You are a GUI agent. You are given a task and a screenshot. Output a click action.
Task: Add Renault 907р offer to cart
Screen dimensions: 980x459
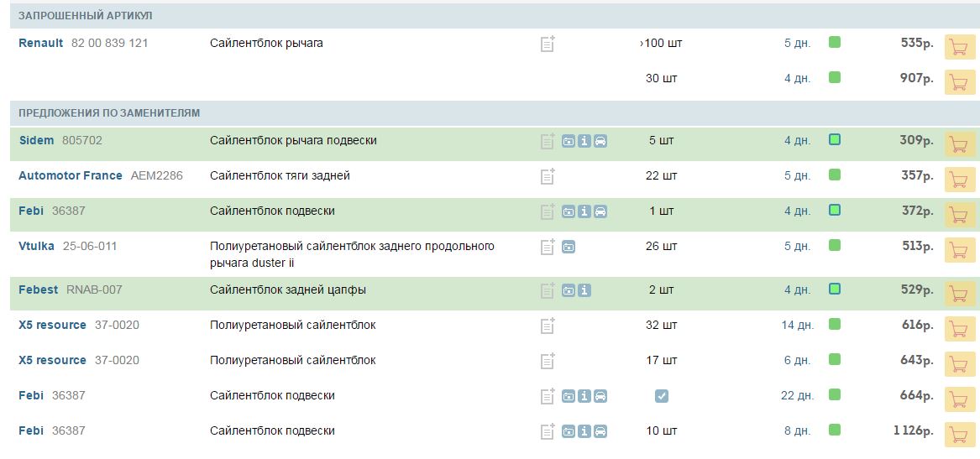tap(959, 81)
